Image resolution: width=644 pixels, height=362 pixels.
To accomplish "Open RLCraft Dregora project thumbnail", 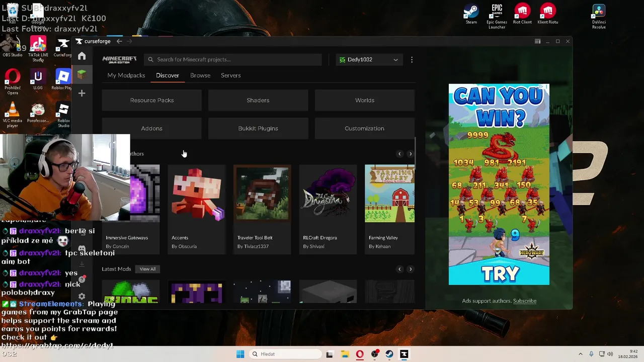I will (328, 194).
